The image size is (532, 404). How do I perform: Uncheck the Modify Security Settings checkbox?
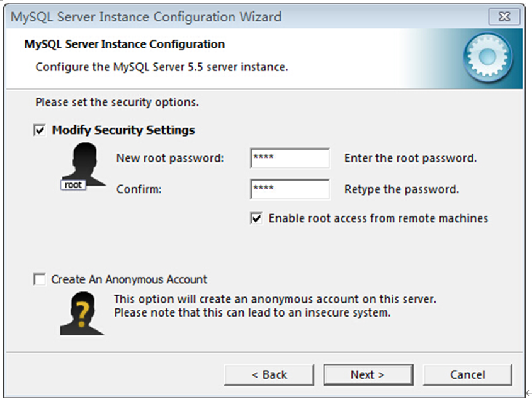[x=37, y=130]
